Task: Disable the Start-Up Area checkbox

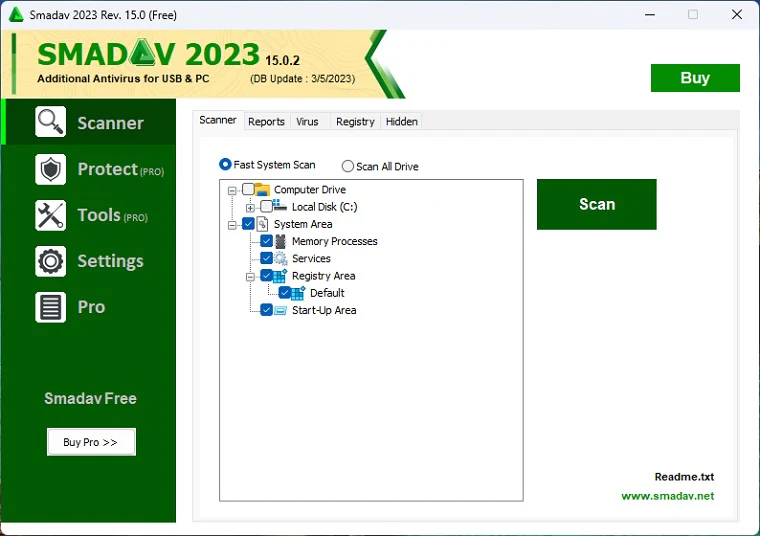Action: click(266, 310)
